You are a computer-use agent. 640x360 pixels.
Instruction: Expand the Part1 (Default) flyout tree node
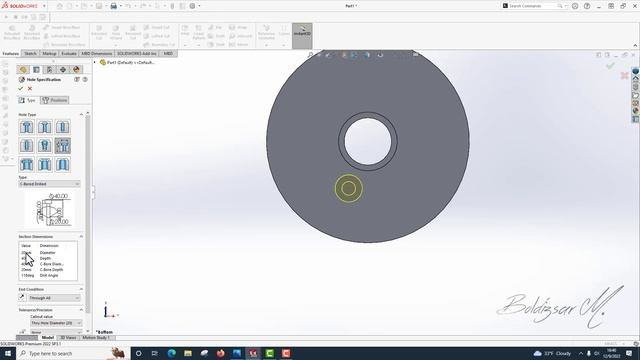click(95, 62)
